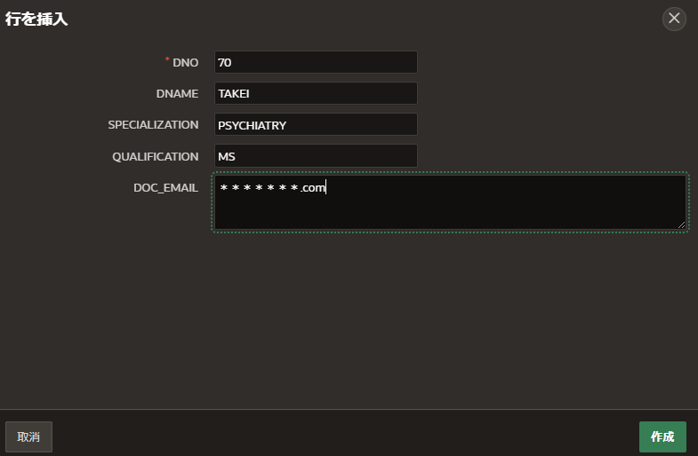Click the DOC_EMAIL label text
This screenshot has width=698, height=456.
166,188
